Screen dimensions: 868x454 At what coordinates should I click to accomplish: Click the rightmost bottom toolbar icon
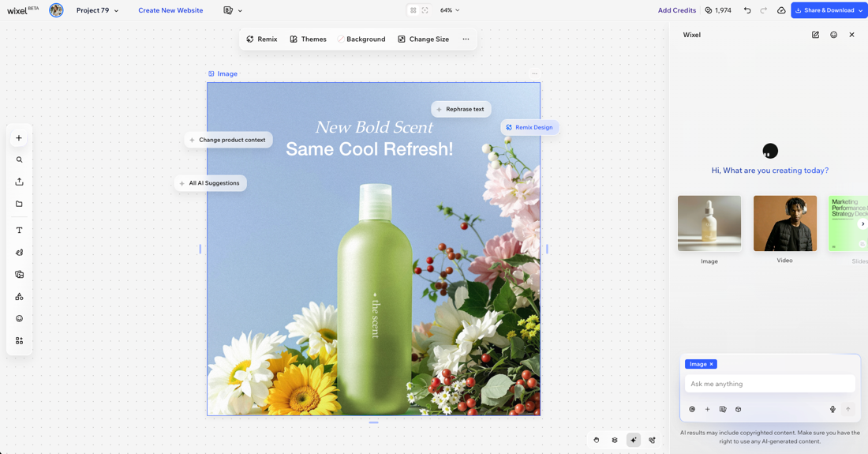pyautogui.click(x=652, y=440)
